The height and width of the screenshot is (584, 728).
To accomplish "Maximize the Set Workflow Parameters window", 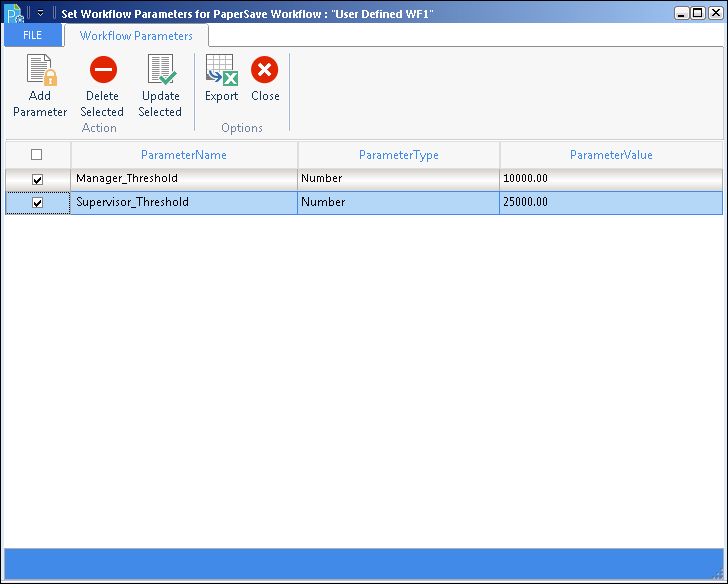I will (x=698, y=13).
